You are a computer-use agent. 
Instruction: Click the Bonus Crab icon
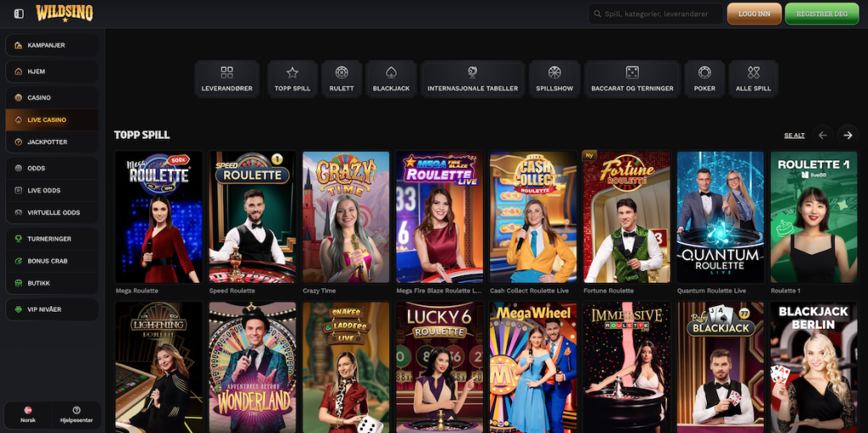tap(19, 261)
